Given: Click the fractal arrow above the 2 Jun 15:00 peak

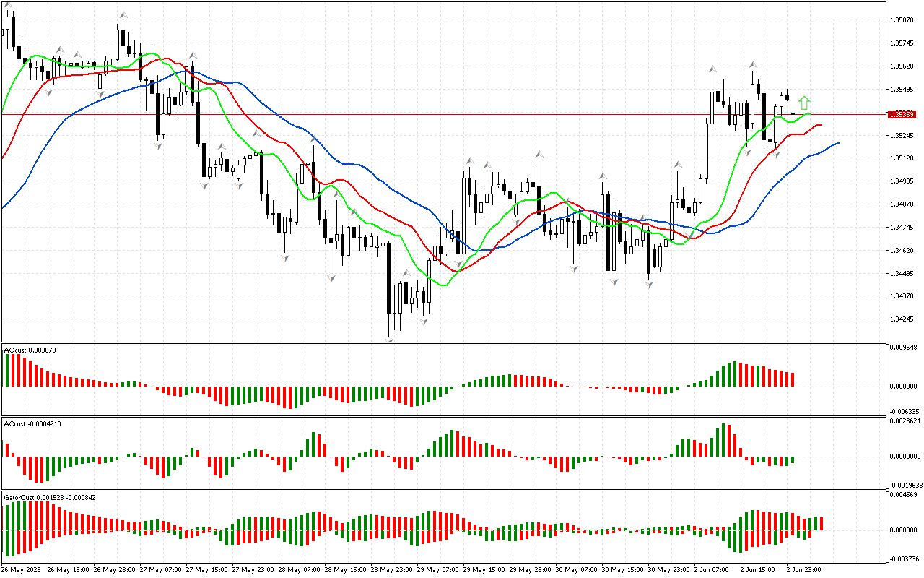Looking at the screenshot, I should pyautogui.click(x=752, y=64).
